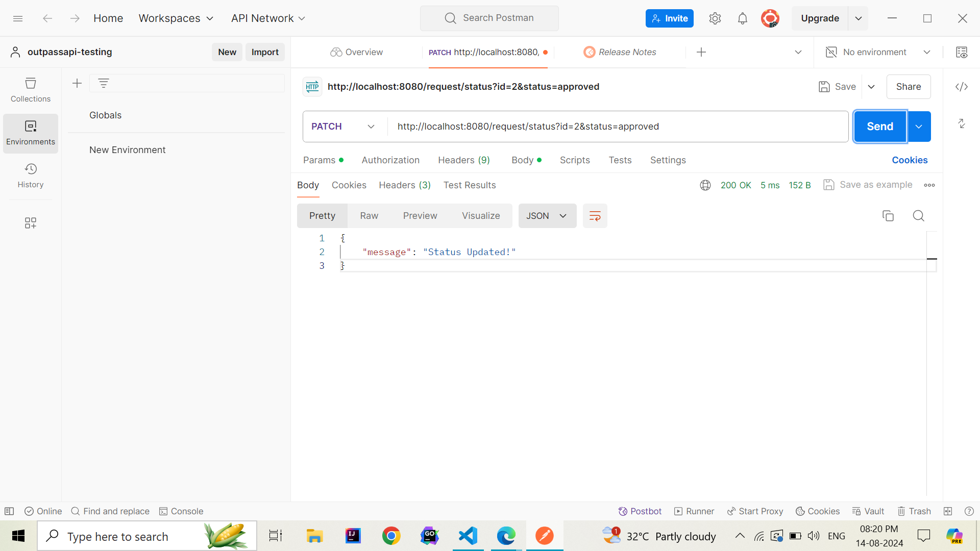Open Postbot from status bar

(640, 511)
